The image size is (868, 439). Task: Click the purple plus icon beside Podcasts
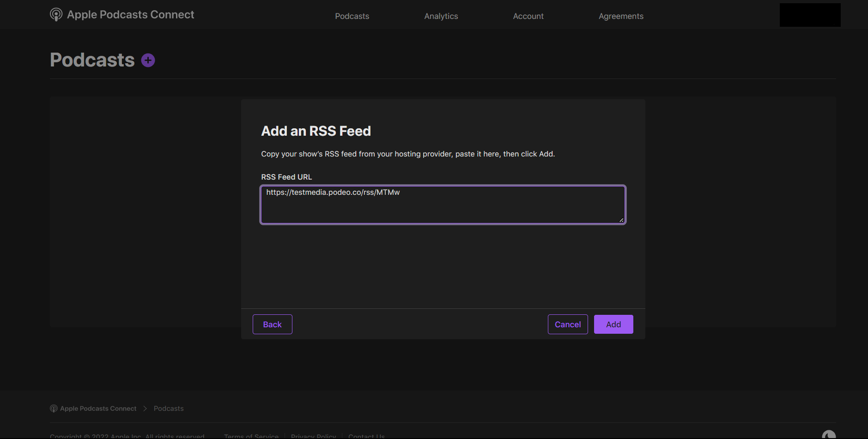tap(148, 60)
